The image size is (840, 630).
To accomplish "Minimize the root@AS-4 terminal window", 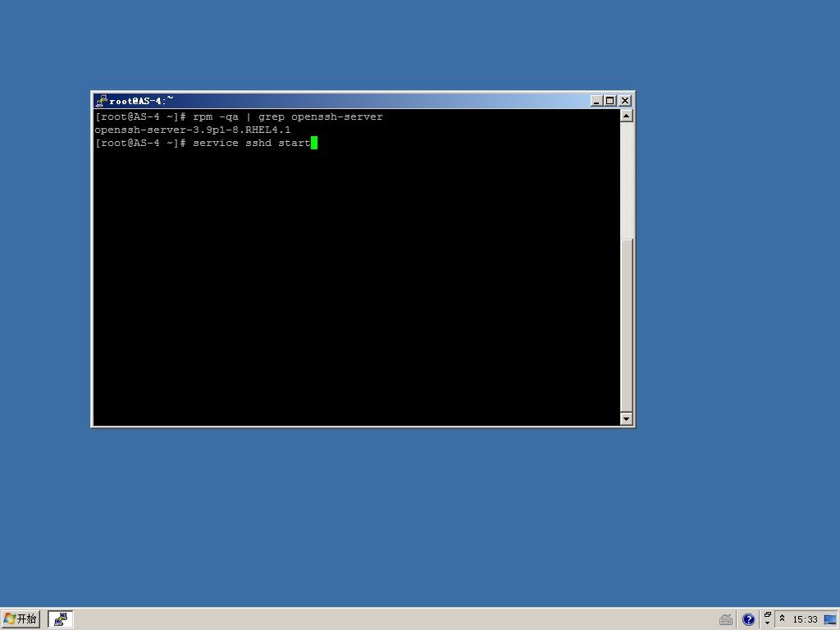I will pos(597,101).
